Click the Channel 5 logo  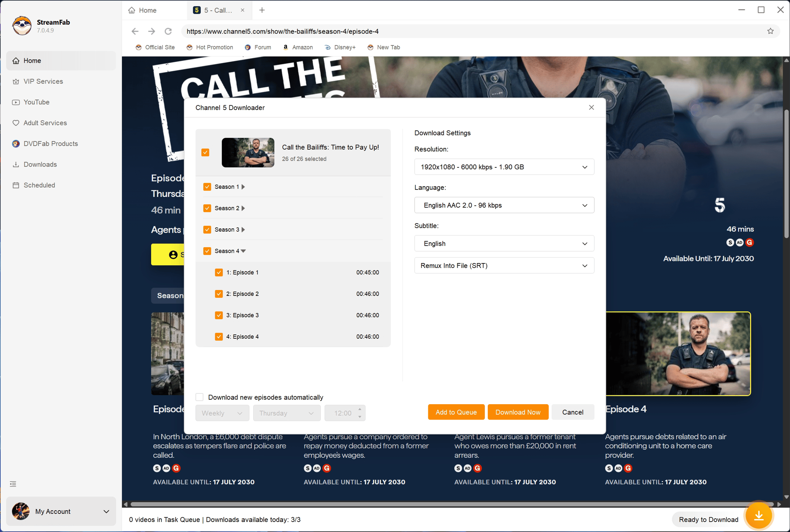tap(720, 205)
